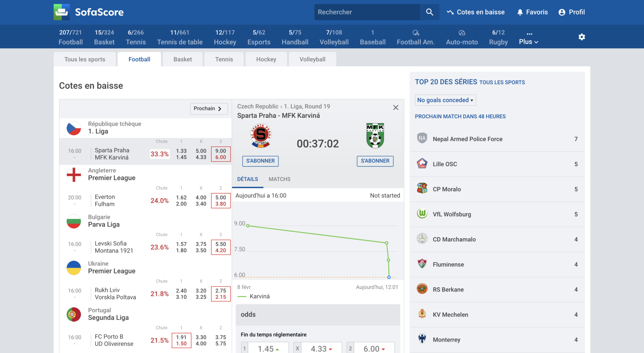Click the Monterrey crest
The image size is (644, 353).
pyautogui.click(x=422, y=339)
